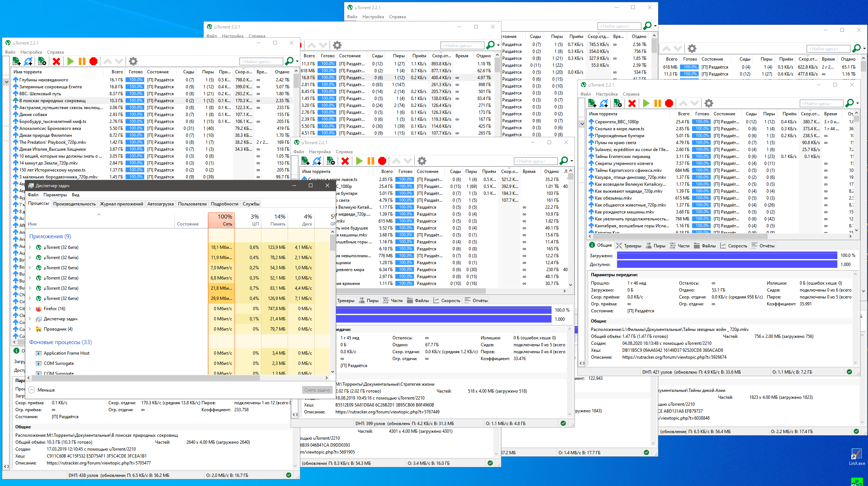This screenshot has height=486, width=868.
Task: Click Pause icon in the Серенгети_BBC_1080p window
Action: click(x=658, y=103)
